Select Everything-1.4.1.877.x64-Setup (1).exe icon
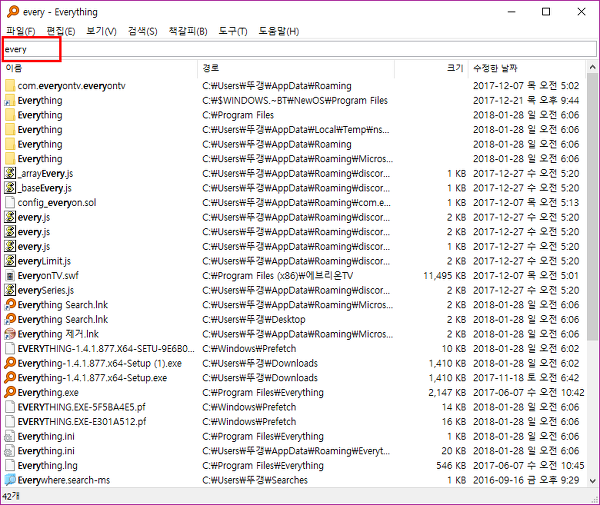Screen dimensions: 600x505 pos(10,363)
